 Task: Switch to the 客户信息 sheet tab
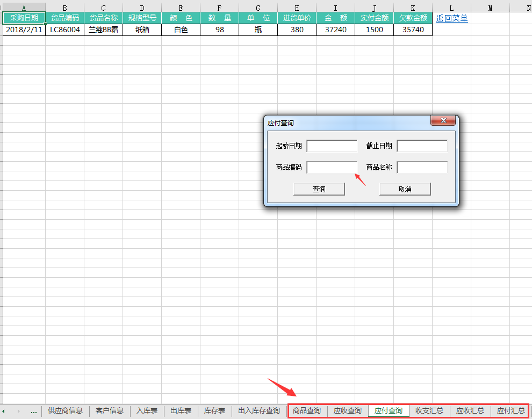click(110, 410)
